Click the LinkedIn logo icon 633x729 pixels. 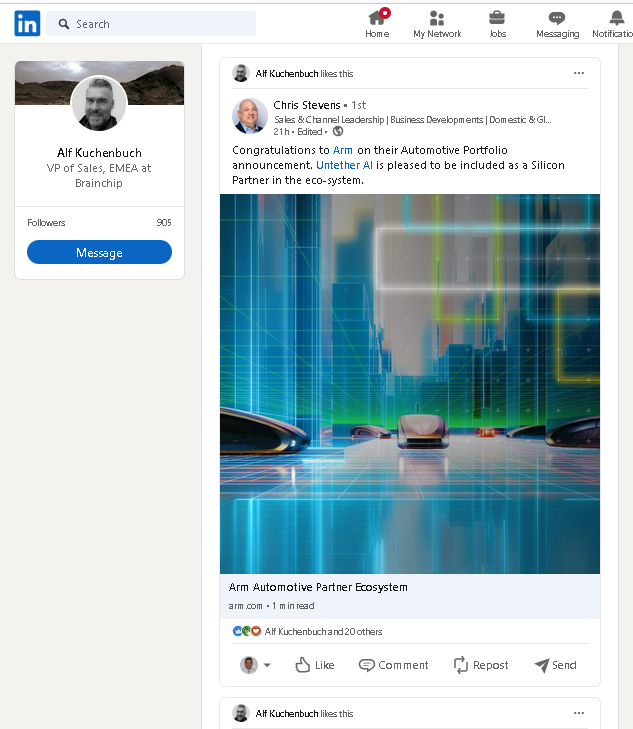coord(27,23)
